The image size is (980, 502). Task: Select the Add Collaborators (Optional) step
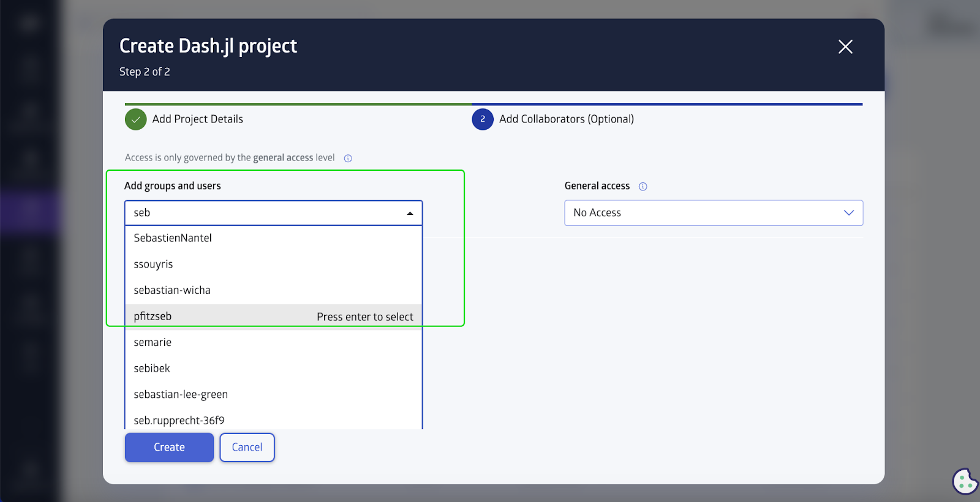point(567,119)
